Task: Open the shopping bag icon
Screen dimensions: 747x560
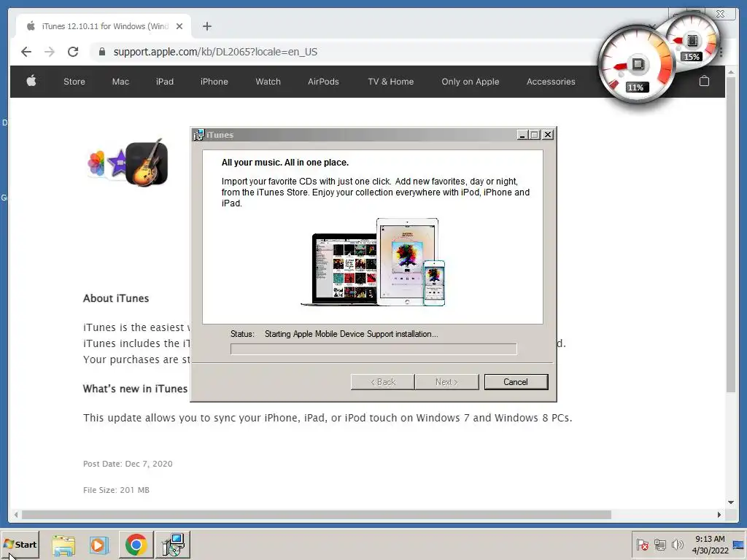Action: (704, 81)
